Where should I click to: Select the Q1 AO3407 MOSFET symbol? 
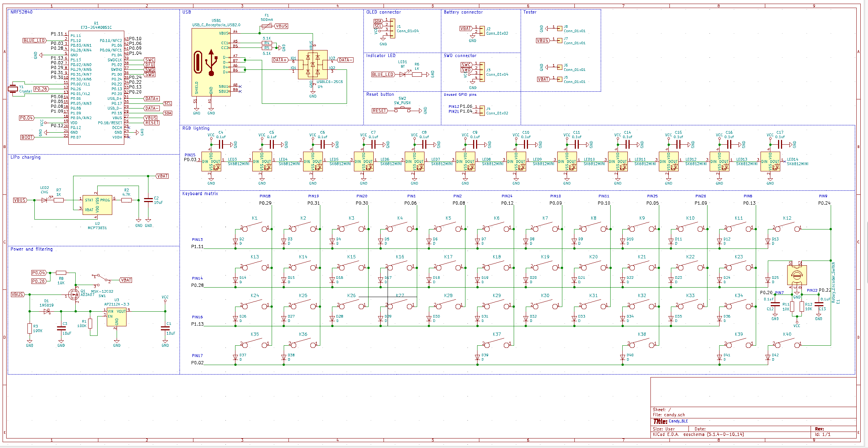click(x=75, y=295)
